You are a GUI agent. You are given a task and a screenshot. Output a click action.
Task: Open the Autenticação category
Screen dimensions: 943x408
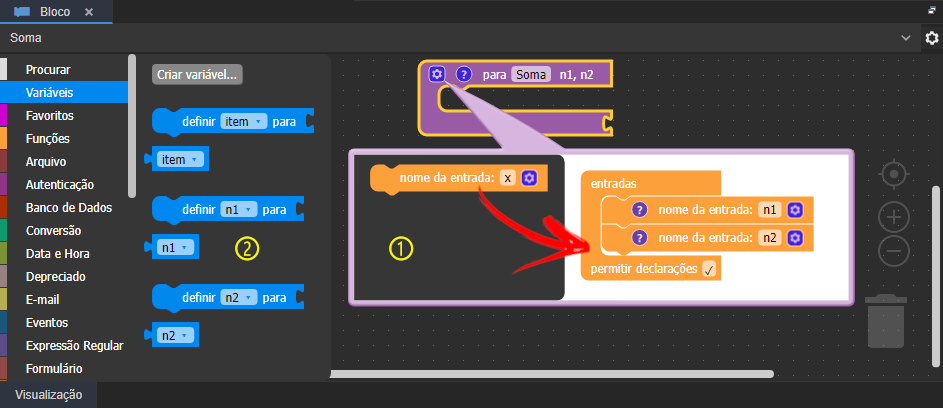tap(64, 185)
